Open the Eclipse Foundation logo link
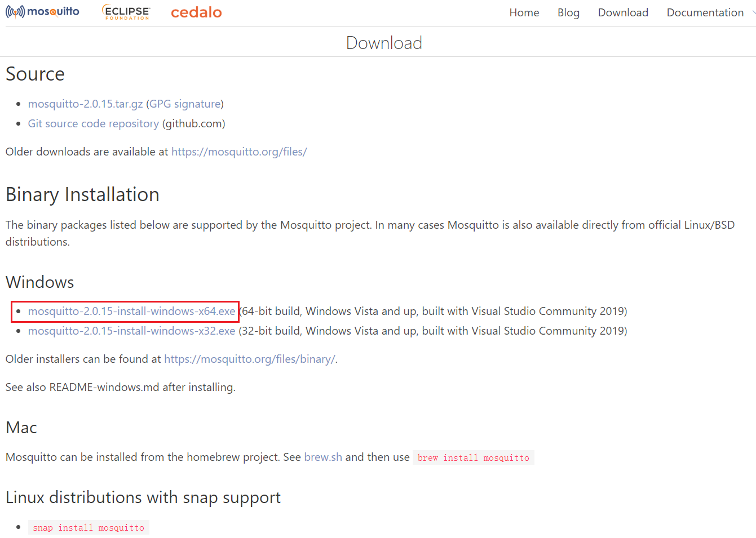This screenshot has height=538, width=756. coord(127,12)
